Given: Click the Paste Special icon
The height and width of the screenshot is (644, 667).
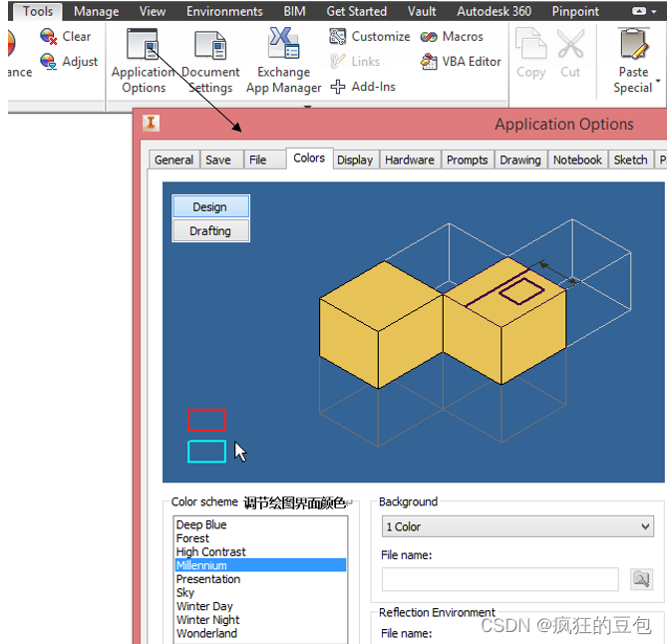Looking at the screenshot, I should point(632,45).
